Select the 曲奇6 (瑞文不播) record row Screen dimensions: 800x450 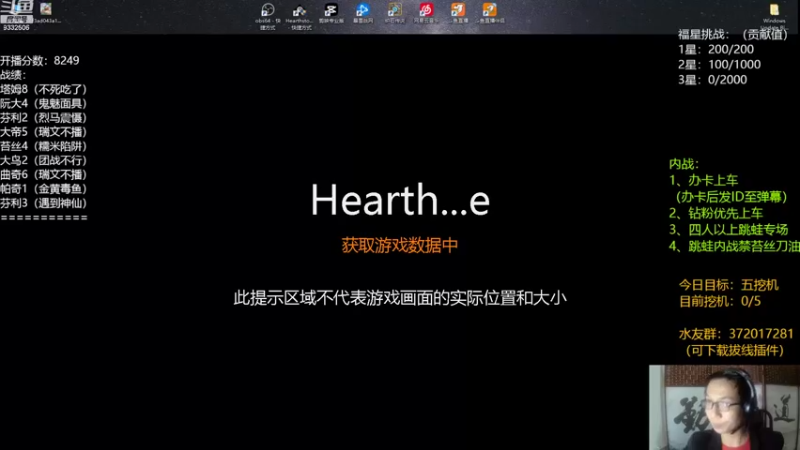pyautogui.click(x=44, y=174)
